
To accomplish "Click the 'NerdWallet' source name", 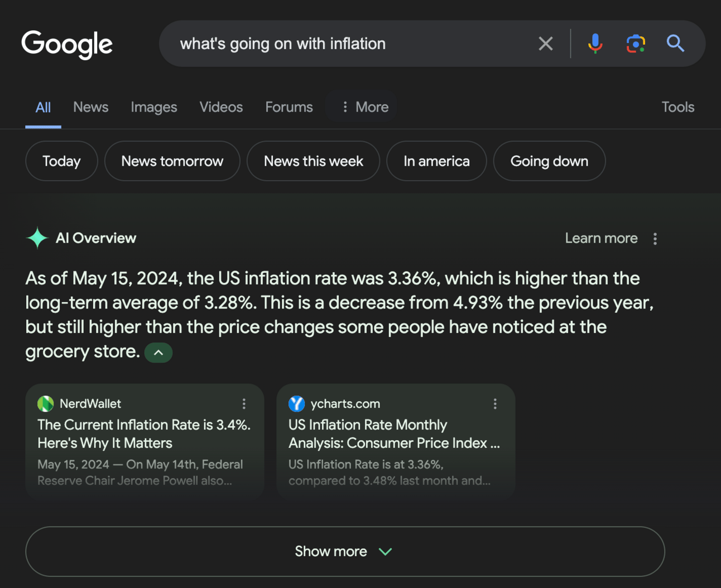I will tap(90, 403).
